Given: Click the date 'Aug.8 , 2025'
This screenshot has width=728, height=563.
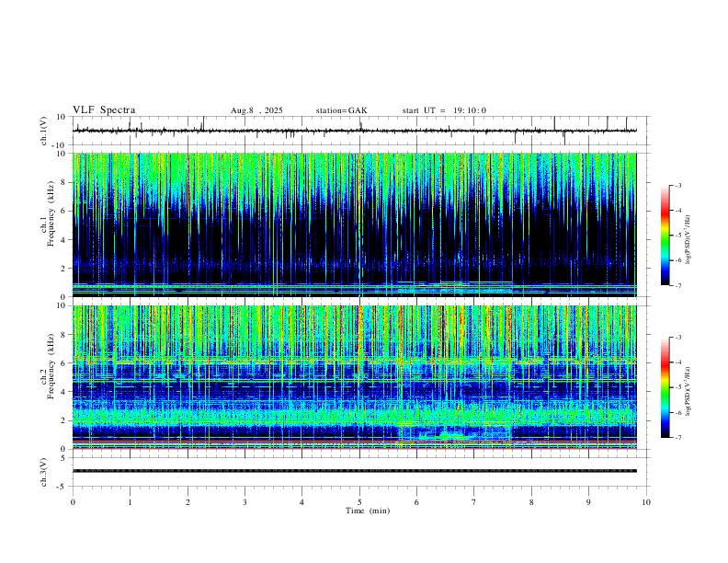Looking at the screenshot, I should pyautogui.click(x=256, y=110).
